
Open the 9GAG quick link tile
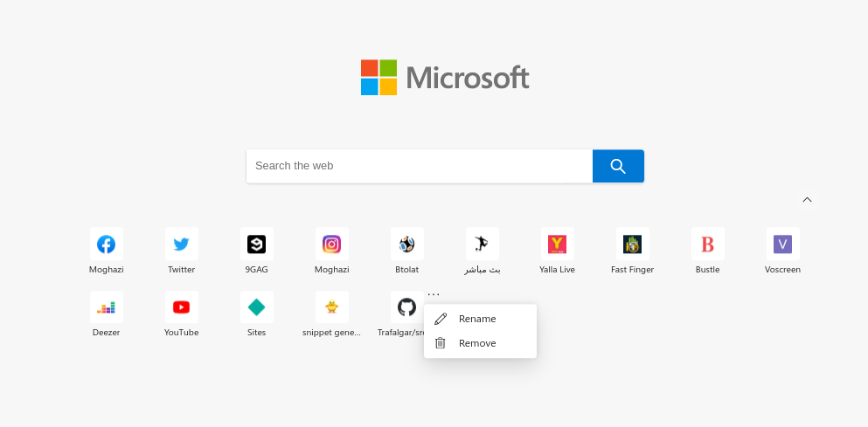pos(256,244)
